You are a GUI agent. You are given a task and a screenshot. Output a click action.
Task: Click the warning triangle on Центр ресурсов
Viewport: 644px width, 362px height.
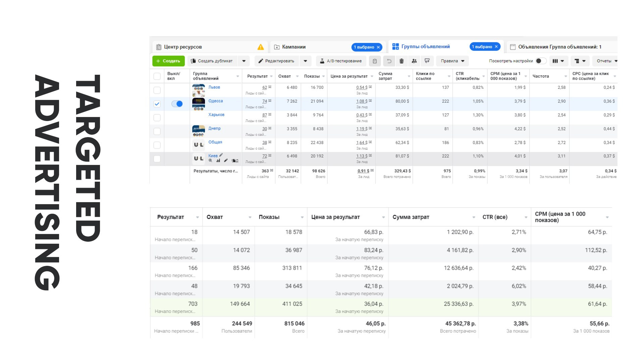[x=260, y=47]
